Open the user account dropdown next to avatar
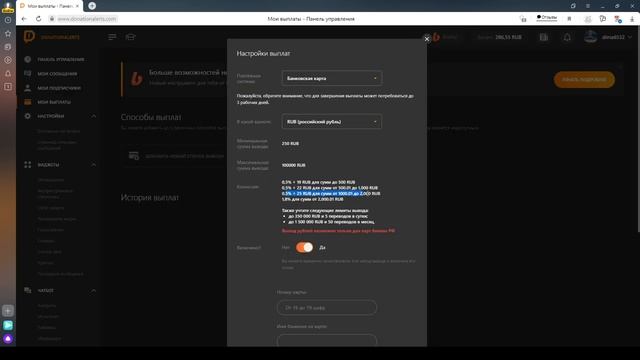640x360 pixels. coord(616,37)
